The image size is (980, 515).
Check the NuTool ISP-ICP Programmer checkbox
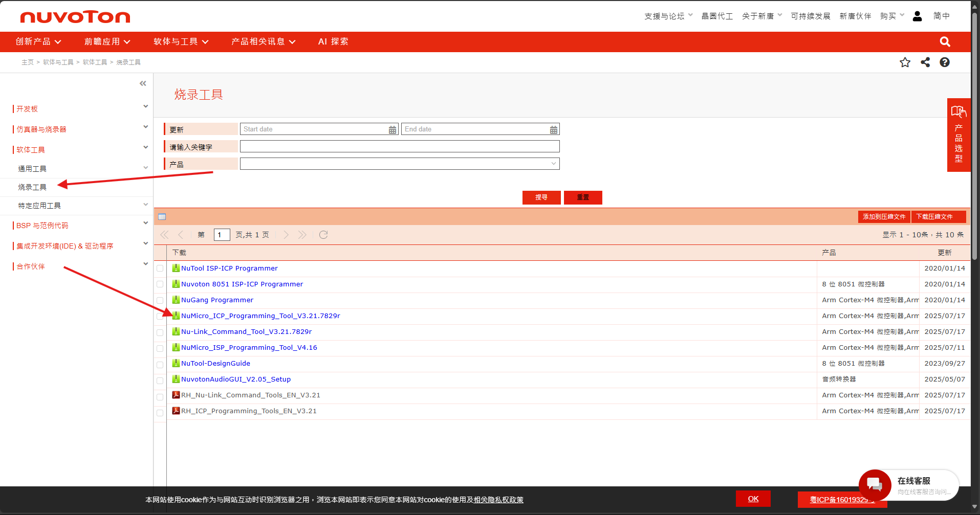[160, 268]
